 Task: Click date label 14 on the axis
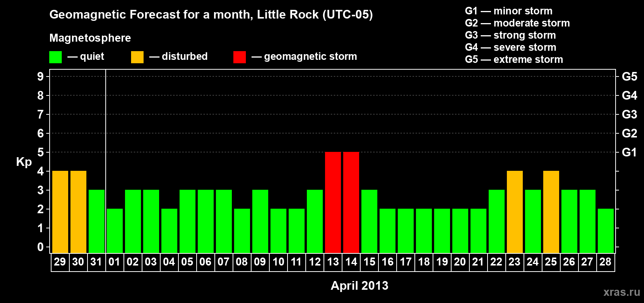[351, 262]
